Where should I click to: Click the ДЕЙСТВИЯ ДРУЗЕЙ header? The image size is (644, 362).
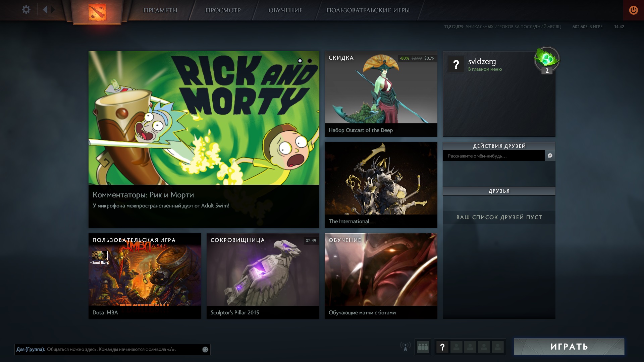tap(499, 146)
